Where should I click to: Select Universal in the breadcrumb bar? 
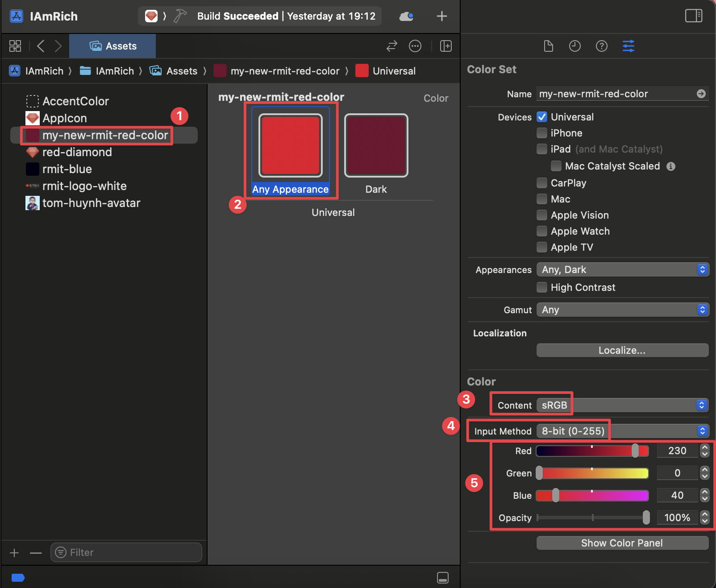pos(394,70)
